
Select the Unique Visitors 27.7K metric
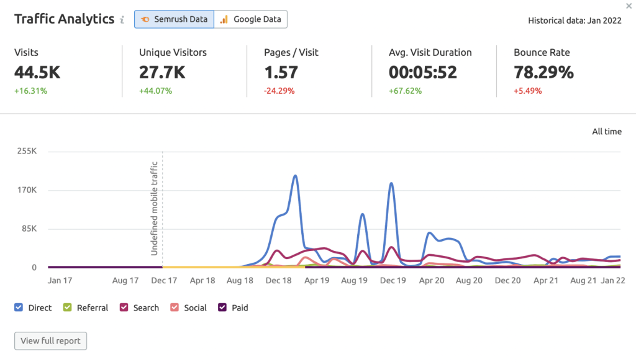click(162, 72)
